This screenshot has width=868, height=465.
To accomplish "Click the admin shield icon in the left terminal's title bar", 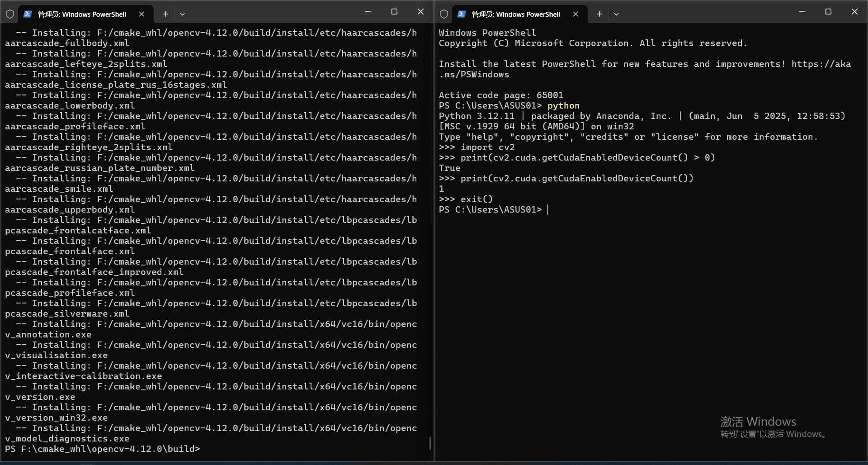I will coord(10,13).
